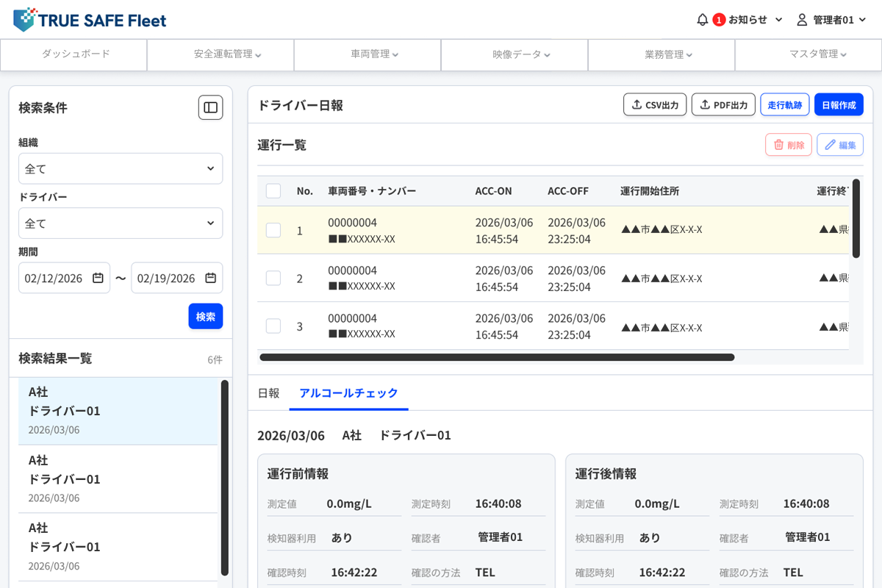Click the start date field 02/12/2026
Screen dimensions: 882x588
click(65, 278)
